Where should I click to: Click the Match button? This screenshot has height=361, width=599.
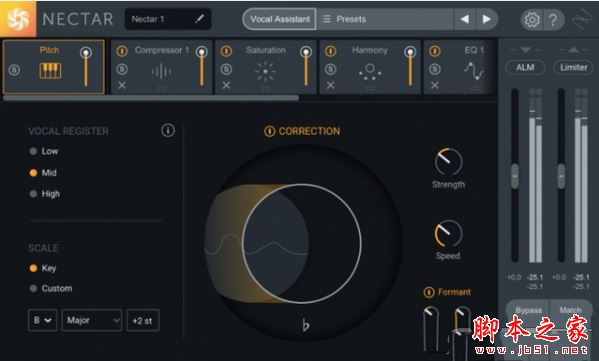click(570, 310)
